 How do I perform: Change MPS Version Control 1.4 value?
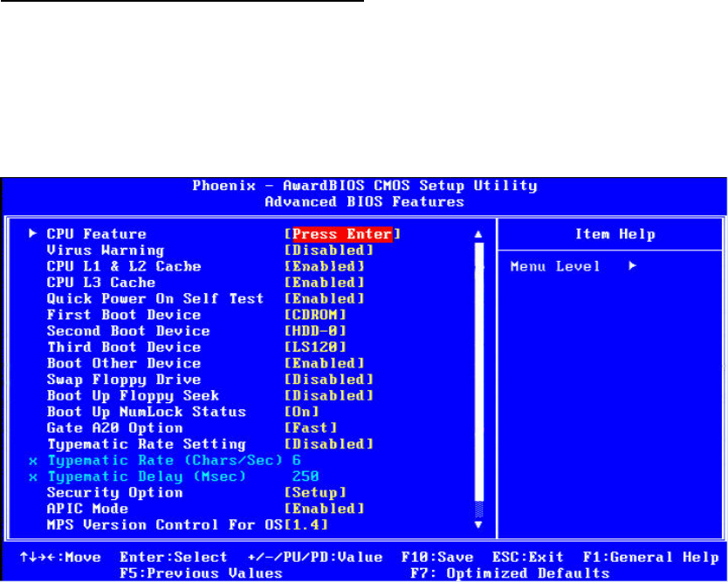coord(306,525)
